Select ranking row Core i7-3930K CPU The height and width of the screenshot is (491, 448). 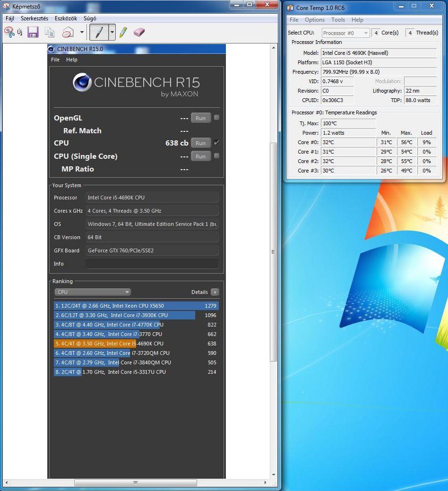[x=137, y=315]
